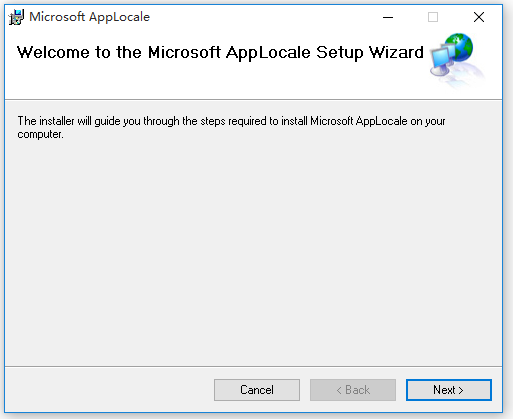Close the AppLocale setup wizard window

tap(479, 17)
